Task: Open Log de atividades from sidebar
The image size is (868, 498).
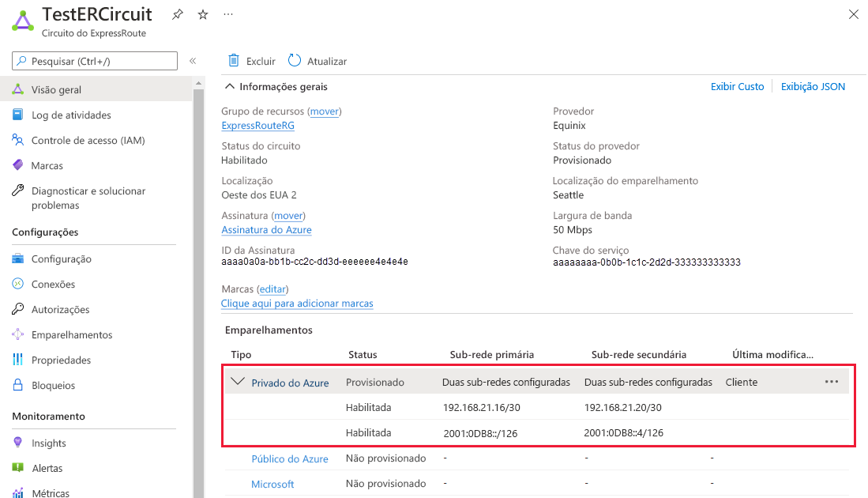Action: click(x=71, y=115)
